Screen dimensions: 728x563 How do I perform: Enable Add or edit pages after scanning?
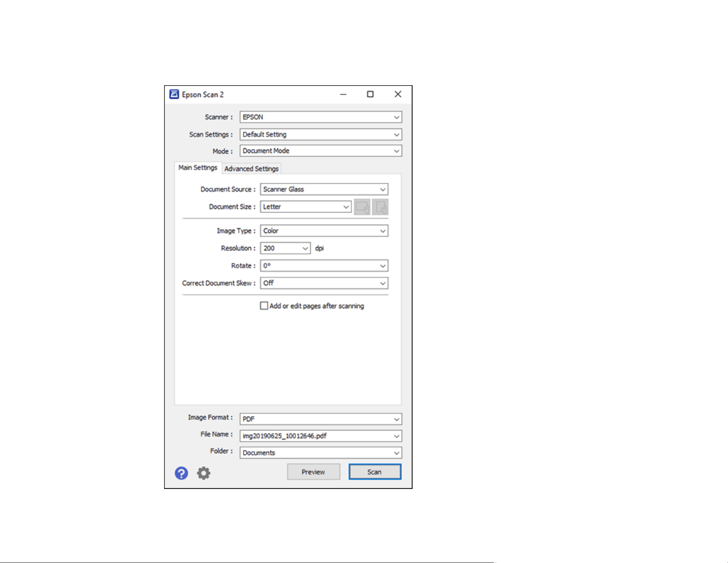coord(264,306)
